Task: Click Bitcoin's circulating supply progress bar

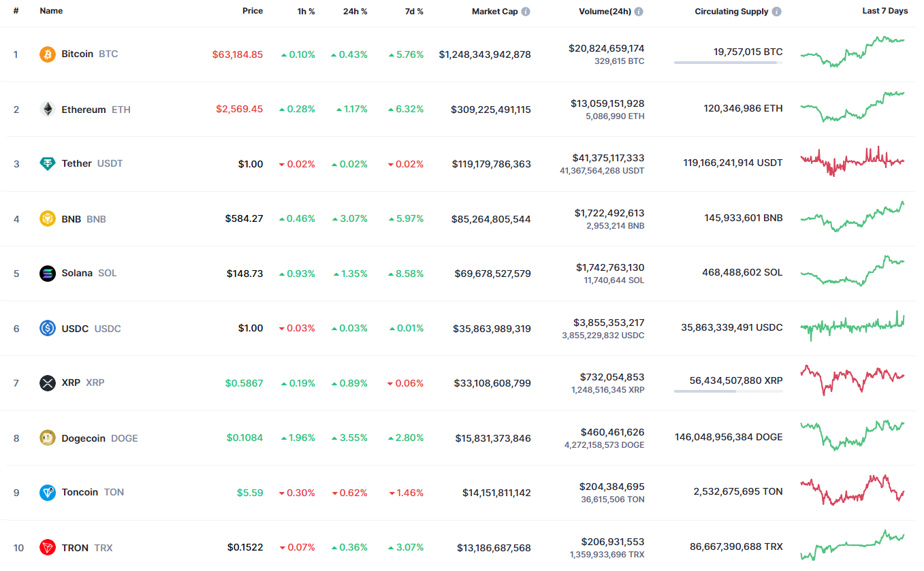Action: 728,63
